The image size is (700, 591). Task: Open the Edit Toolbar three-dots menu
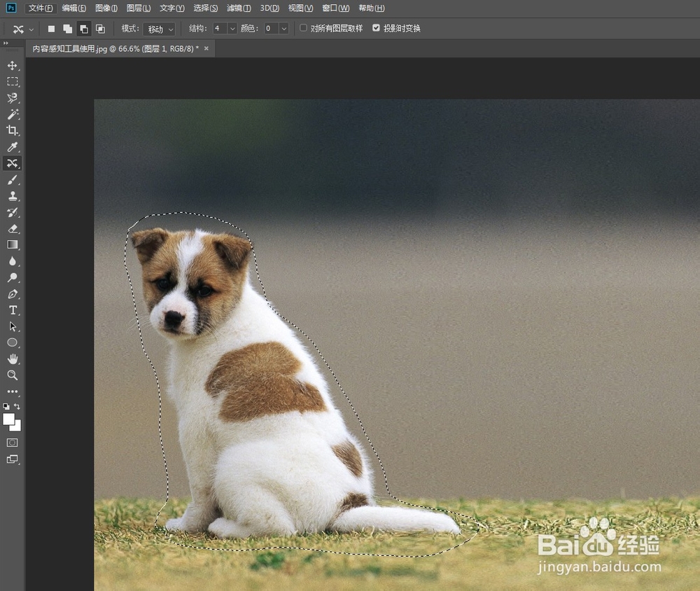(13, 391)
